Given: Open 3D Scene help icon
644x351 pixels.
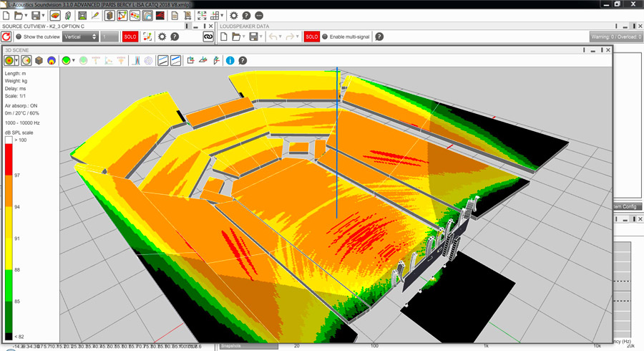Looking at the screenshot, I should tap(243, 61).
